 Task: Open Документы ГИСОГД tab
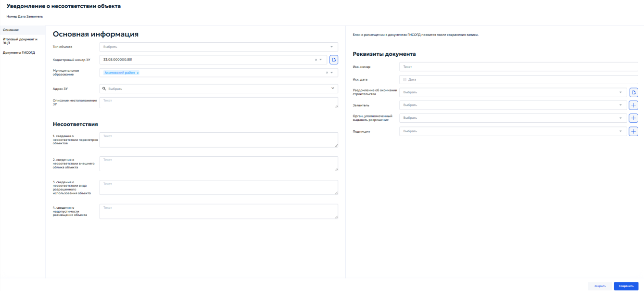click(x=23, y=52)
